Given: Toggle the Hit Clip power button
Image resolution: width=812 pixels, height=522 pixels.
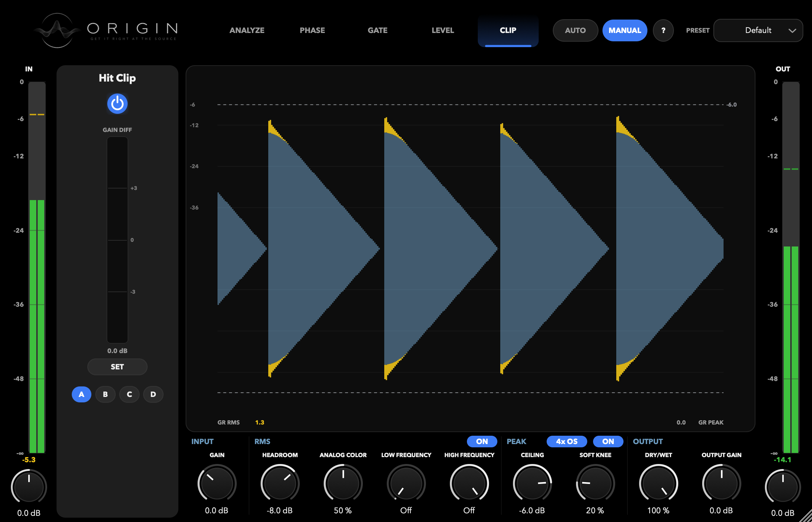Looking at the screenshot, I should (x=117, y=104).
